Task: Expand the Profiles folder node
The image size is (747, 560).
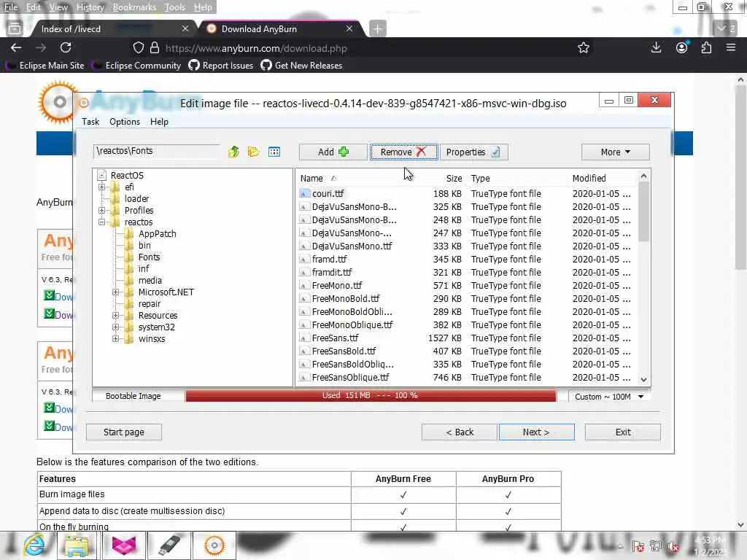Action: [x=101, y=211]
